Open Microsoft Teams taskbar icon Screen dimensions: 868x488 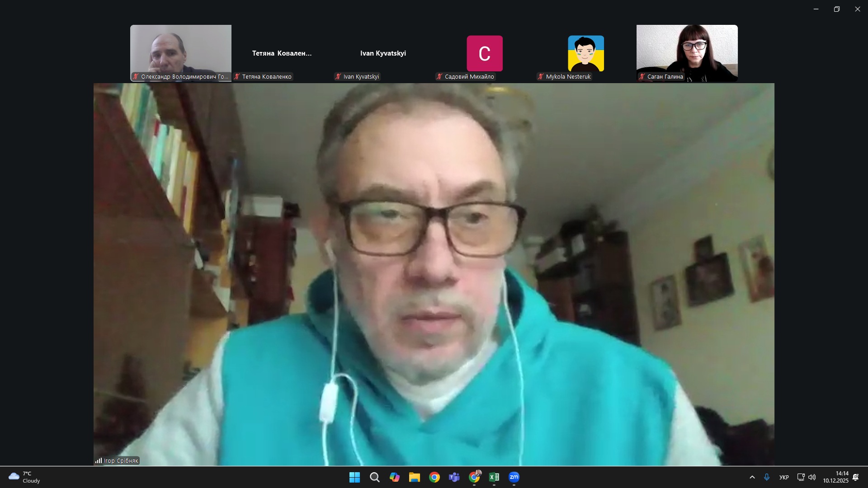tap(454, 477)
